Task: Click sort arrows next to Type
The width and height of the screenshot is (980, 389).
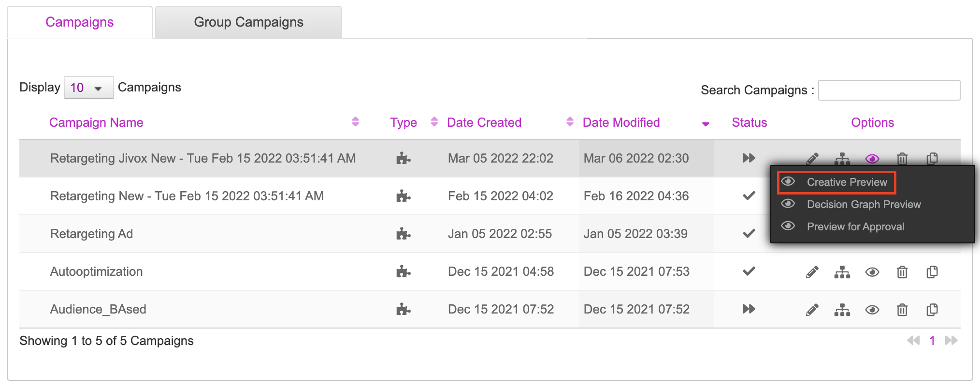Action: pos(434,121)
